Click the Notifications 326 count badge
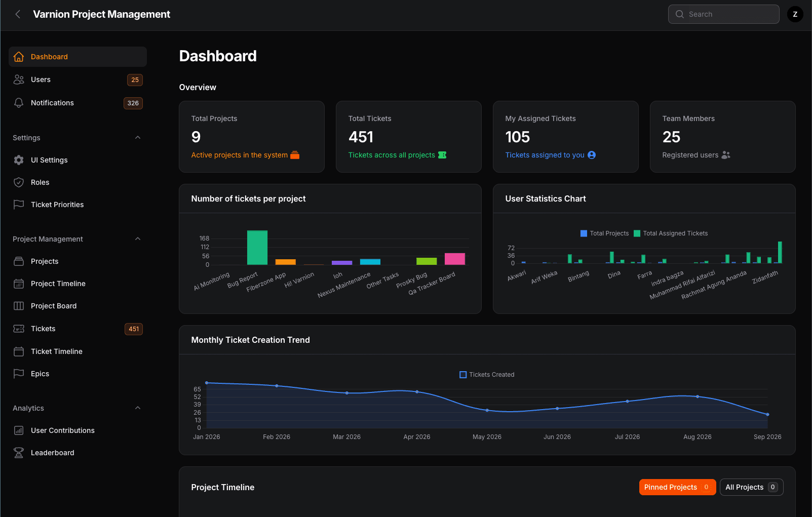 133,103
